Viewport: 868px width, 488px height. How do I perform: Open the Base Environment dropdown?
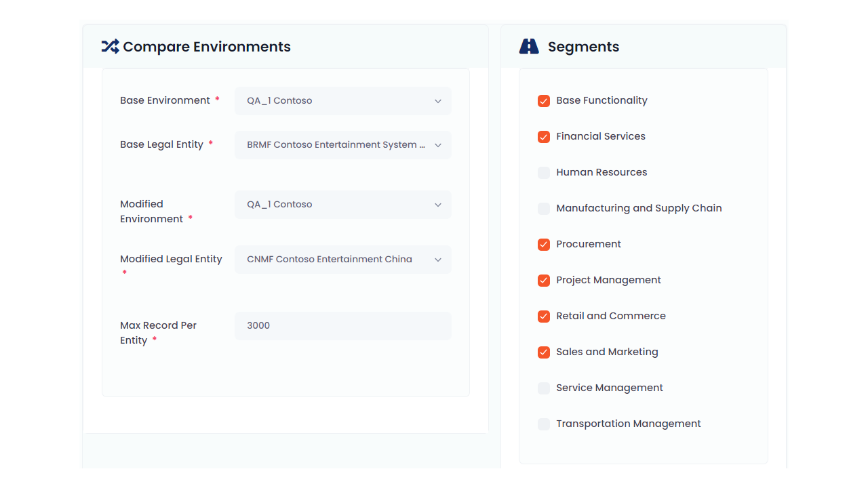(342, 101)
